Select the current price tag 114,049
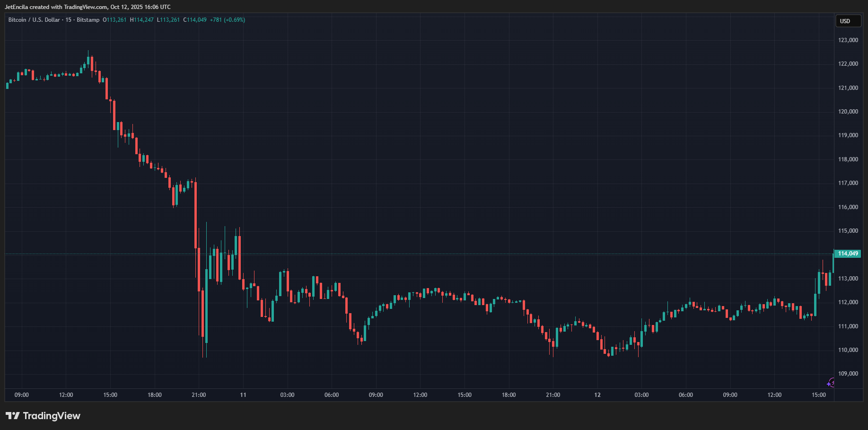The image size is (868, 430). 847,254
